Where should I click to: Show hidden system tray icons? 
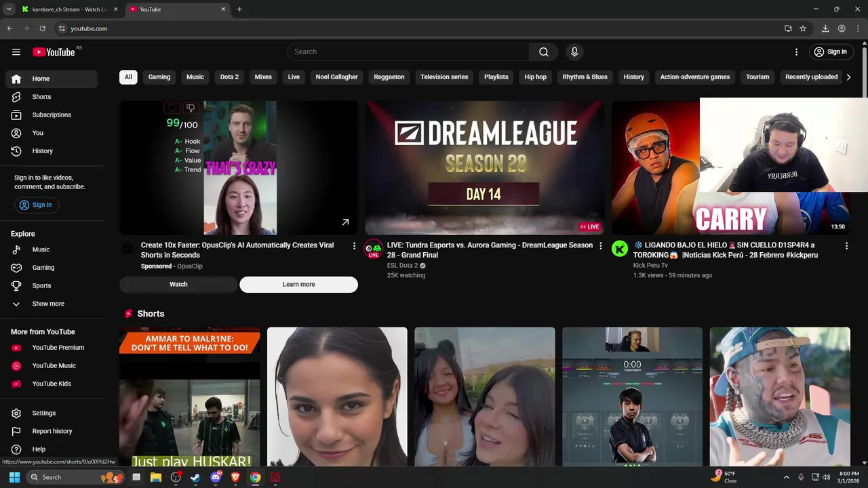pyautogui.click(x=786, y=477)
